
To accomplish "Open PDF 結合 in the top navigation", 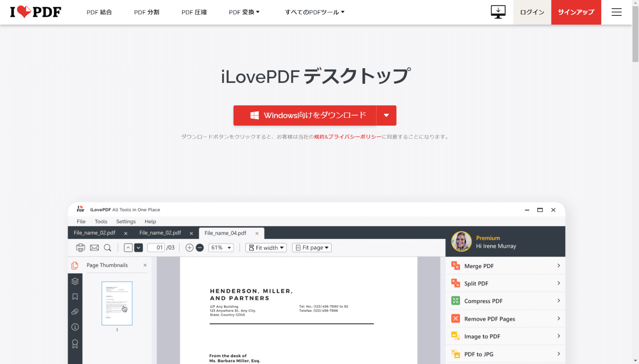I will point(99,12).
